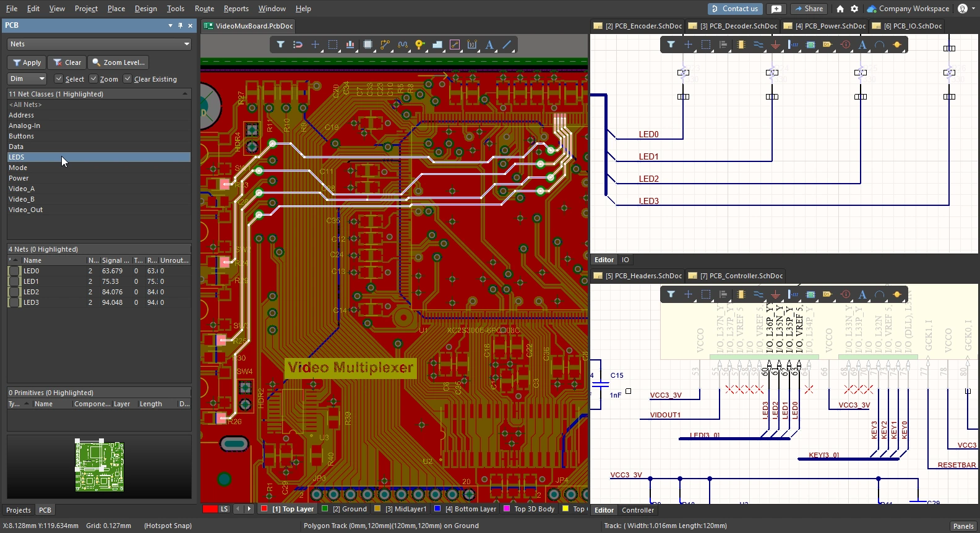
Task: Open the Nets panel mode dropdown
Action: pyautogui.click(x=186, y=44)
